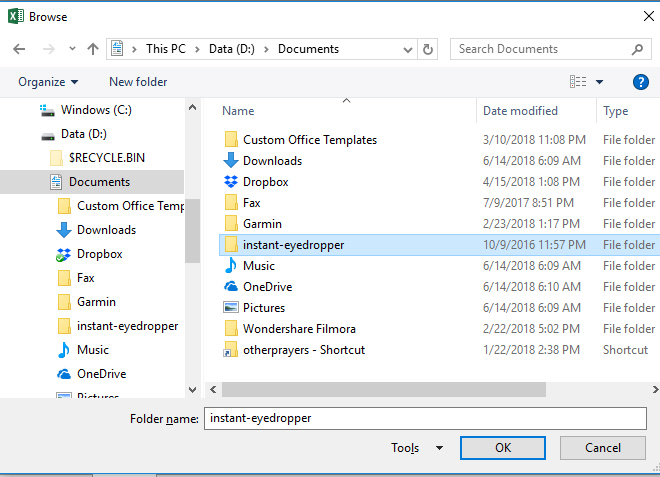Click the Back navigation arrow

point(19,49)
